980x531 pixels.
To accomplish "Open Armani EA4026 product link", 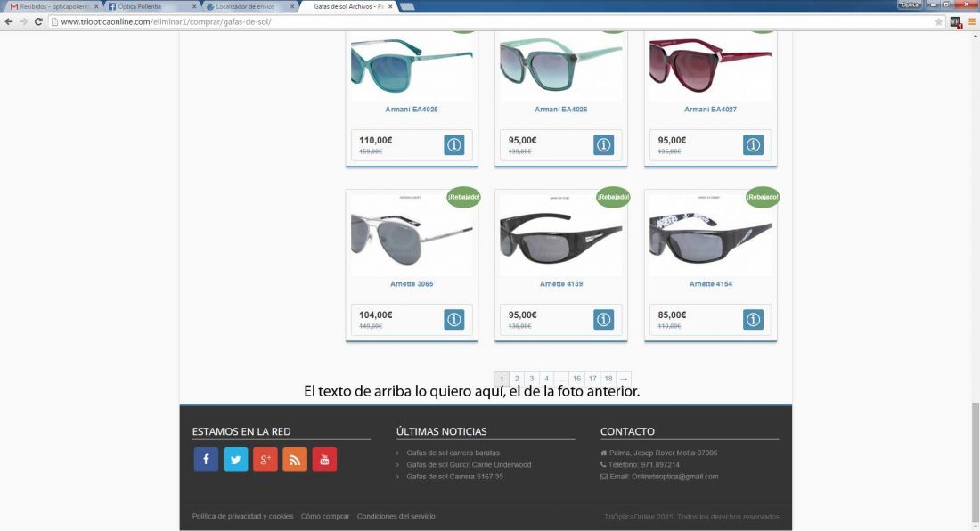I will tap(560, 110).
